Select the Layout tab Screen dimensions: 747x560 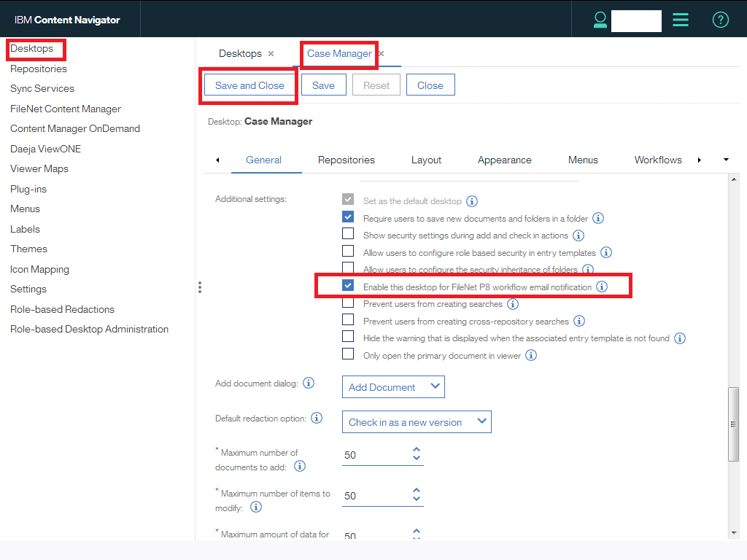[x=426, y=159]
